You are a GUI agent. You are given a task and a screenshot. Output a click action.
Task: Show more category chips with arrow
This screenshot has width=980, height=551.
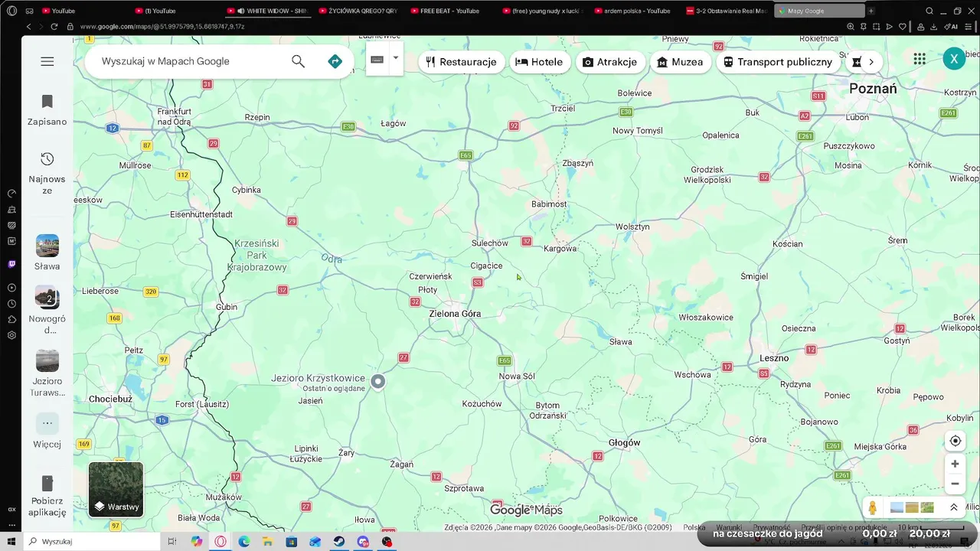[871, 62]
